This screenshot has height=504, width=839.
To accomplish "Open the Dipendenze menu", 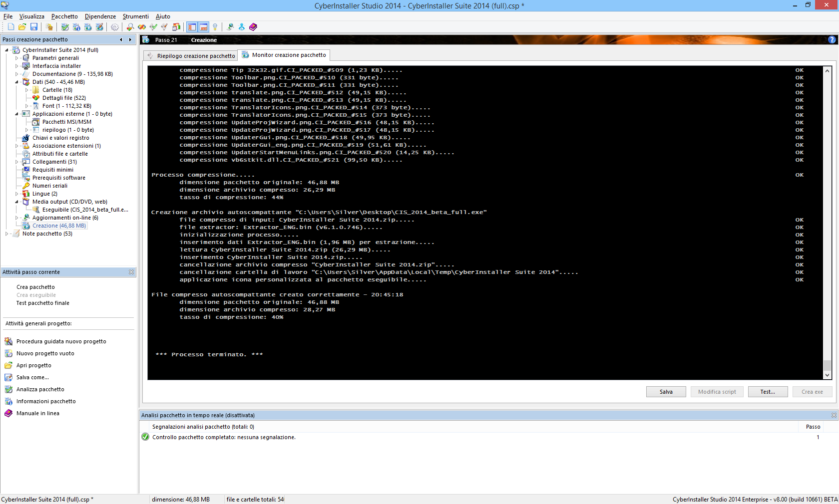I will point(100,16).
